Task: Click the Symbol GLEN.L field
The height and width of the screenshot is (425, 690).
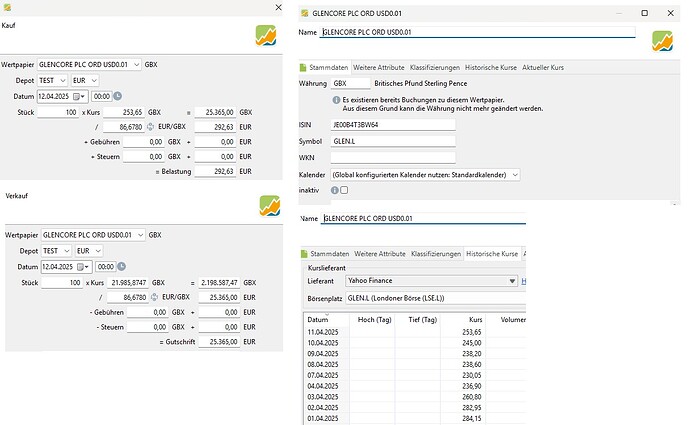Action: [393, 141]
